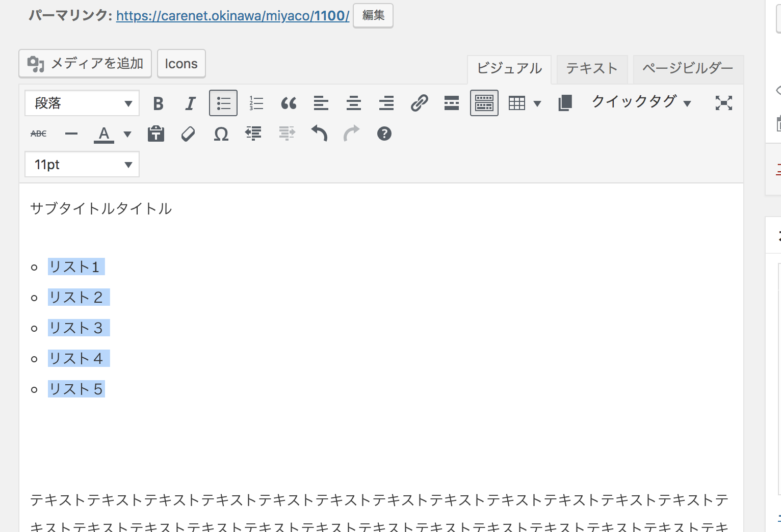Switch to the テキスト editor tab
This screenshot has height=532, width=781.
pyautogui.click(x=591, y=69)
